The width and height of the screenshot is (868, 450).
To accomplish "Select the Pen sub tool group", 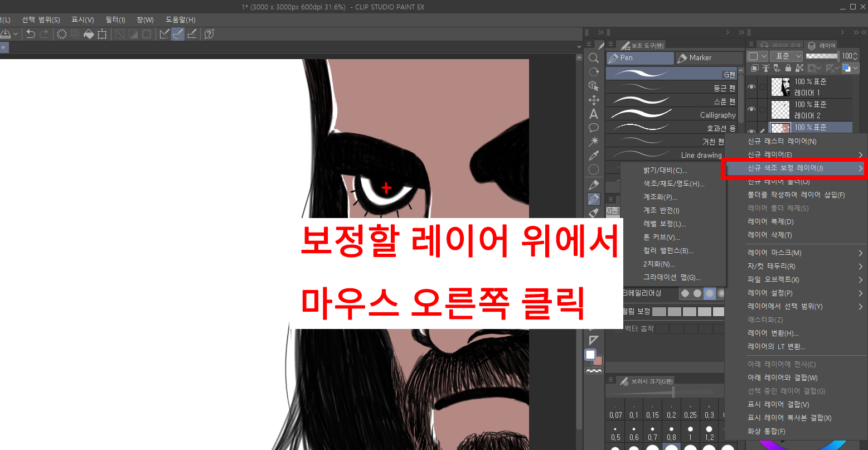I will pos(640,57).
